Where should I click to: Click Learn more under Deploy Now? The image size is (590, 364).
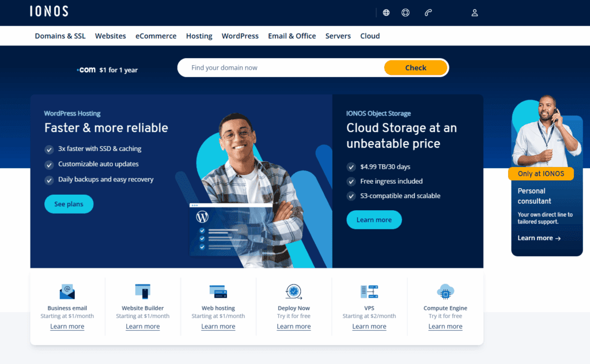[293, 327]
